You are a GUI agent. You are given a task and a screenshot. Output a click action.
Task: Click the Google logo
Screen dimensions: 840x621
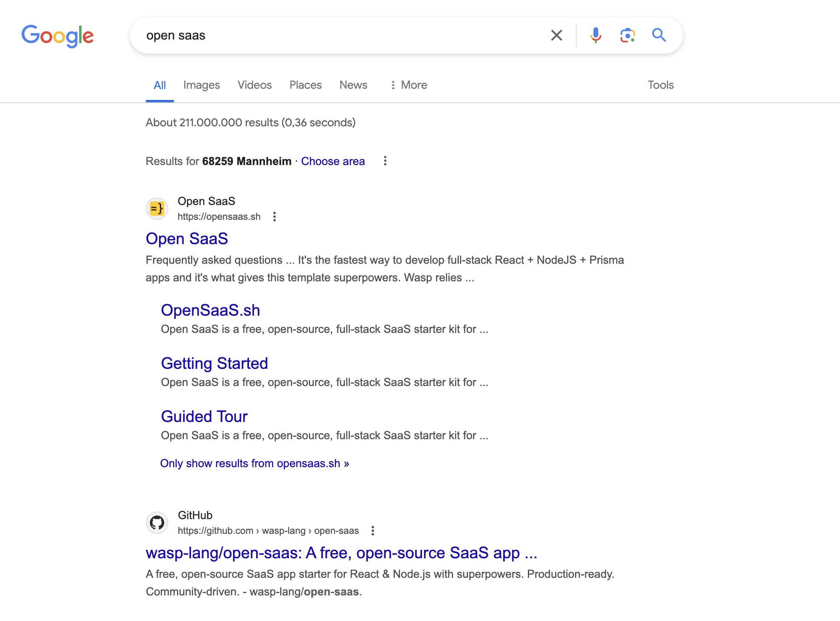[x=57, y=36]
